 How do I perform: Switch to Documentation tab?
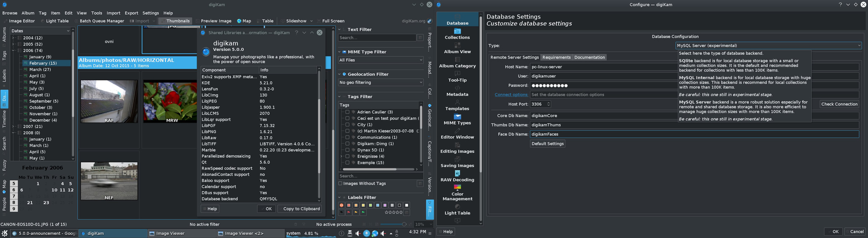tap(589, 57)
